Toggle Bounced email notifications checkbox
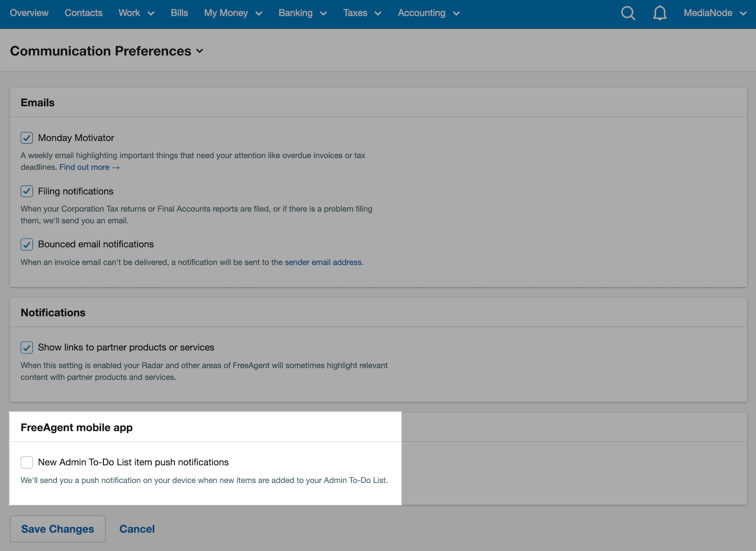 (x=27, y=244)
